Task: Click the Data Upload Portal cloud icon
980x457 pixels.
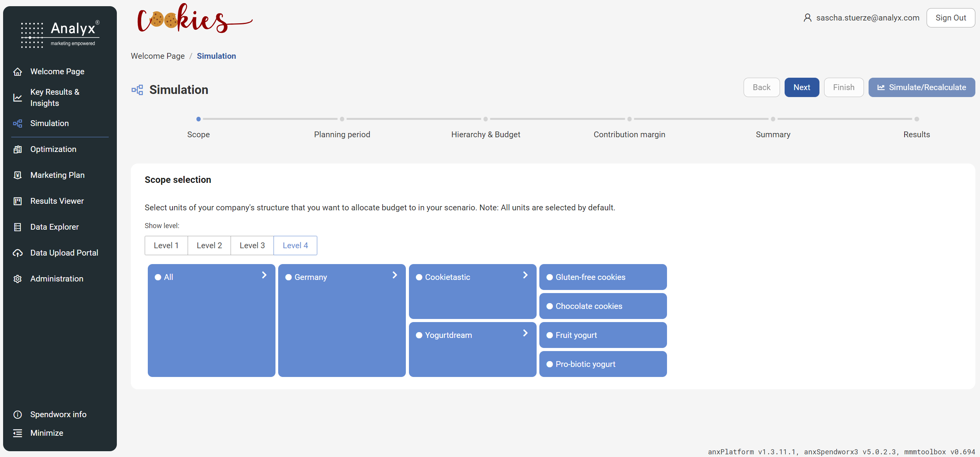Action: click(17, 253)
